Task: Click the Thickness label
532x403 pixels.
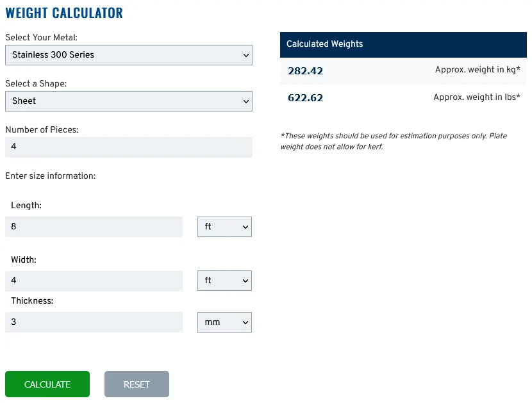Action: point(32,301)
